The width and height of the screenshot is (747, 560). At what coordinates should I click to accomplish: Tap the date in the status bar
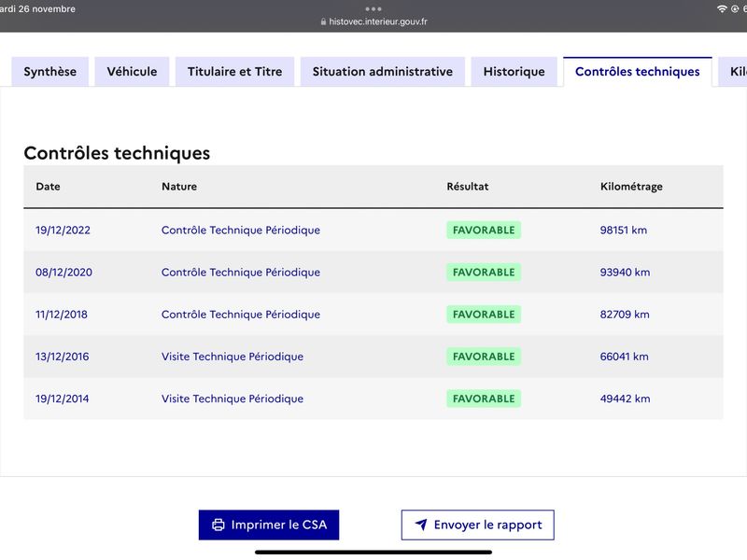[37, 9]
